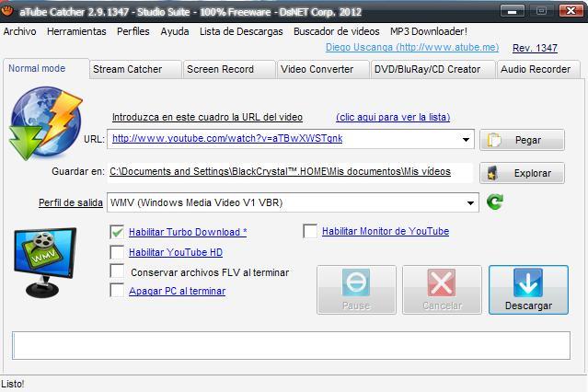Click the Cancelar button

442,290
